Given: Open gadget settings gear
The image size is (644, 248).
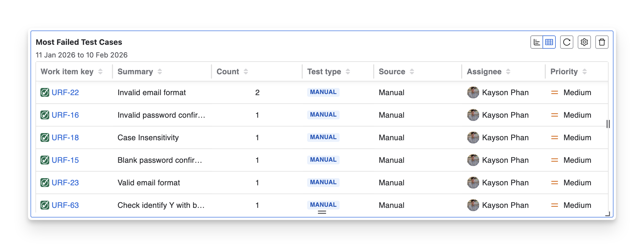Looking at the screenshot, I should point(584,42).
